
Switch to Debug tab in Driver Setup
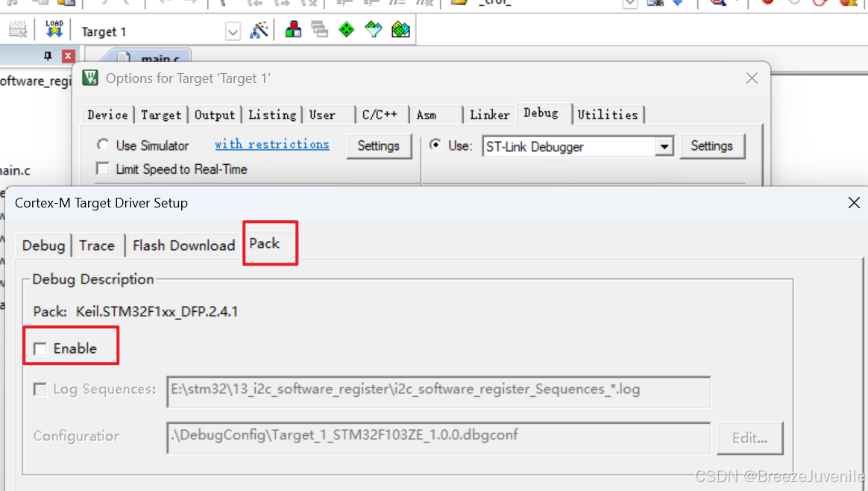(x=44, y=245)
